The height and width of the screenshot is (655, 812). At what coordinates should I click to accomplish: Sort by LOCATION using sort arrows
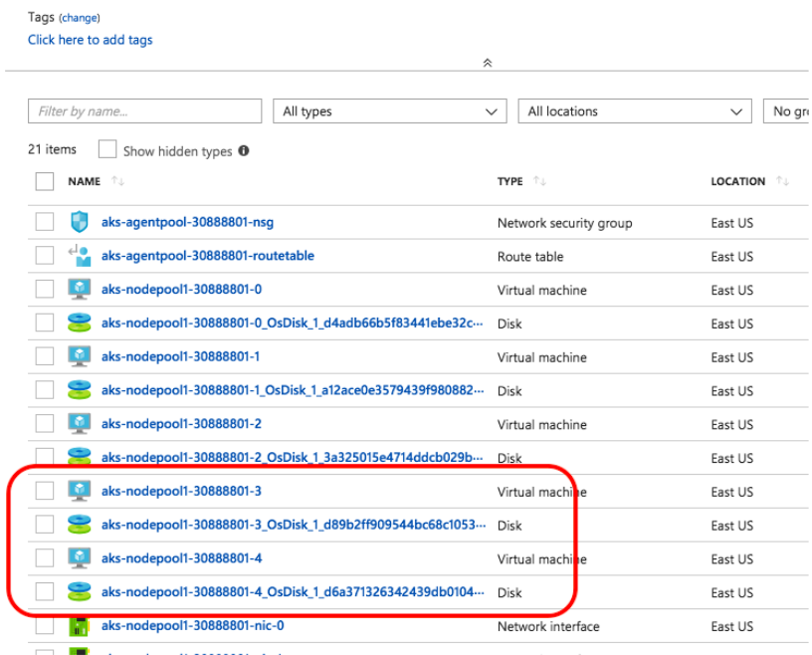tap(782, 181)
